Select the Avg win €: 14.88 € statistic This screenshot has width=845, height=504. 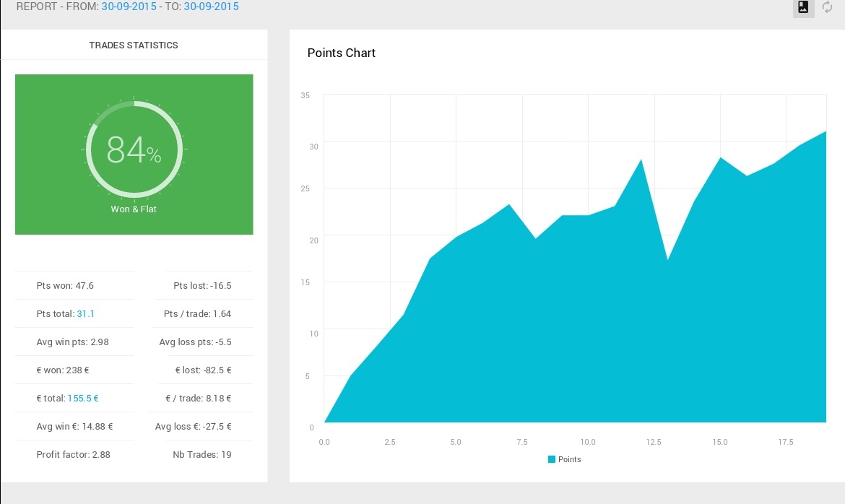[x=75, y=427]
